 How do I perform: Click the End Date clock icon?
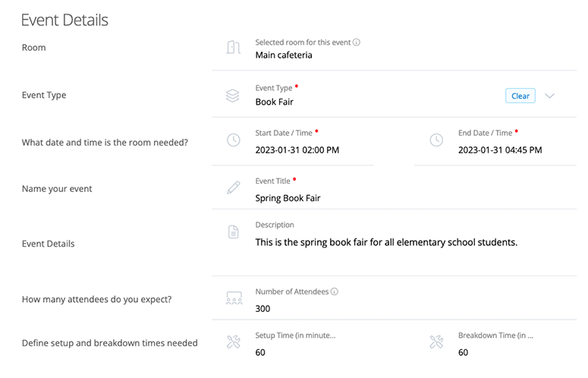[x=436, y=140]
